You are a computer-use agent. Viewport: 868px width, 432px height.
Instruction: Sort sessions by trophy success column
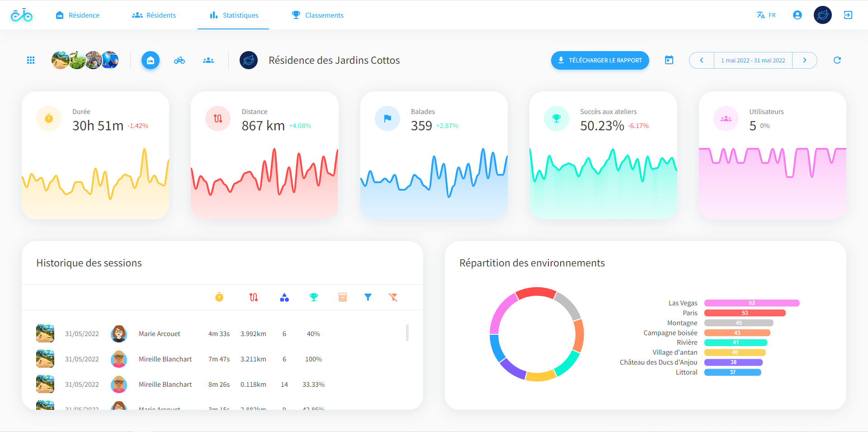tap(313, 297)
